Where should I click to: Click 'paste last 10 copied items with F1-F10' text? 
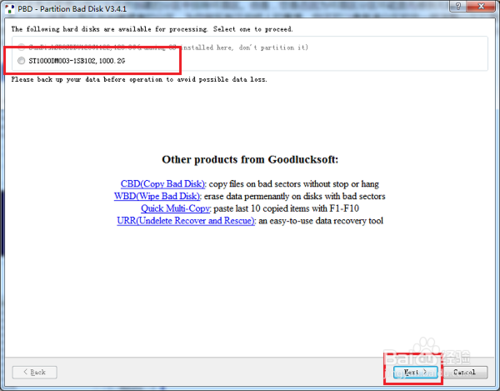[286, 209]
